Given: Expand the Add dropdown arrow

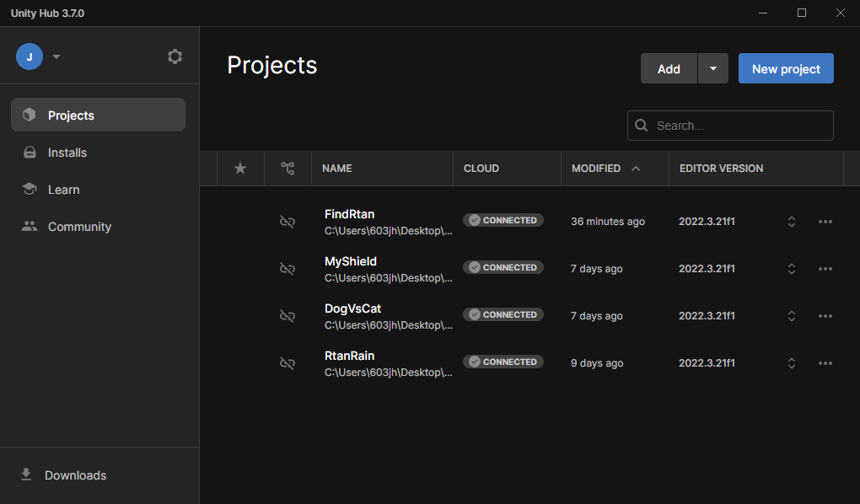Looking at the screenshot, I should tap(713, 68).
